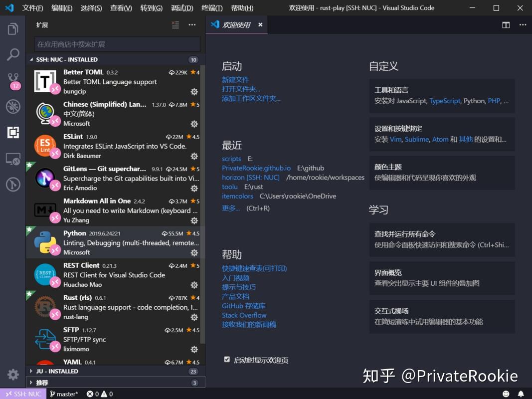Select the 欢迎使用 editor tab
This screenshot has width=532, height=399.
pyautogui.click(x=236, y=25)
